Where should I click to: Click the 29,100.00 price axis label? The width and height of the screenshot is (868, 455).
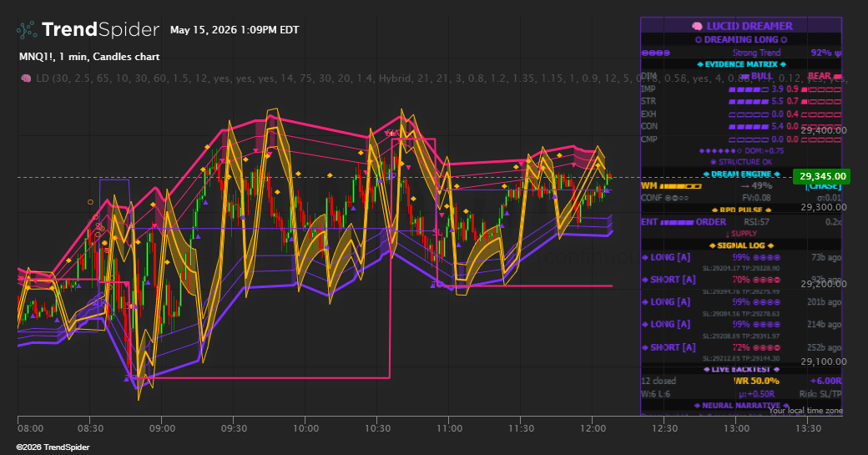824,361
